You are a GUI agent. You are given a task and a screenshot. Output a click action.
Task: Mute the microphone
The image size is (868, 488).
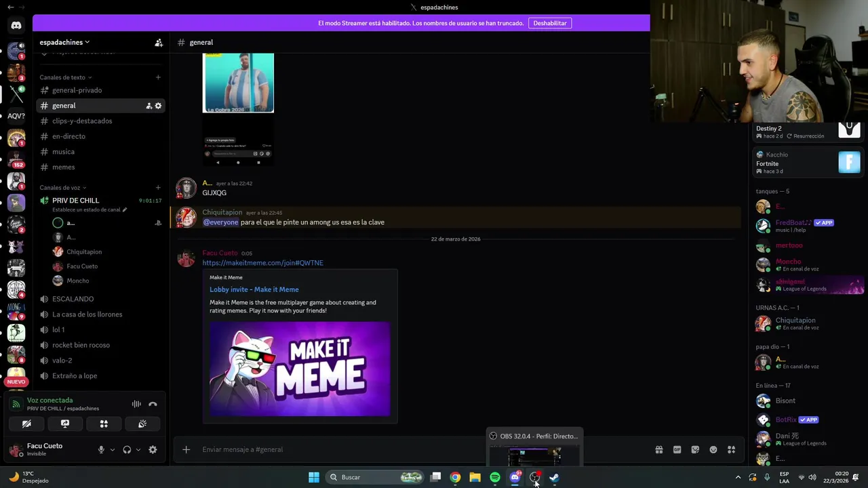tap(101, 449)
